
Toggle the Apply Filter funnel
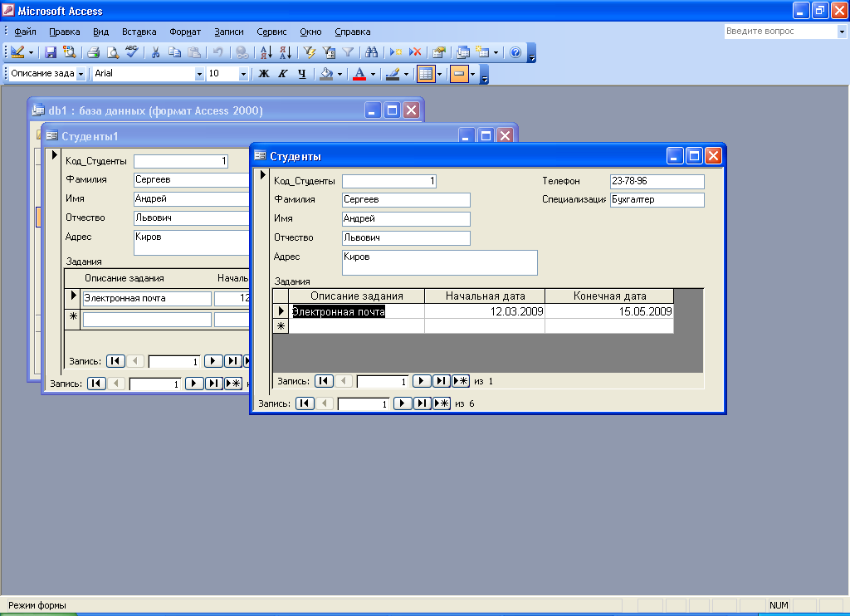click(x=348, y=52)
